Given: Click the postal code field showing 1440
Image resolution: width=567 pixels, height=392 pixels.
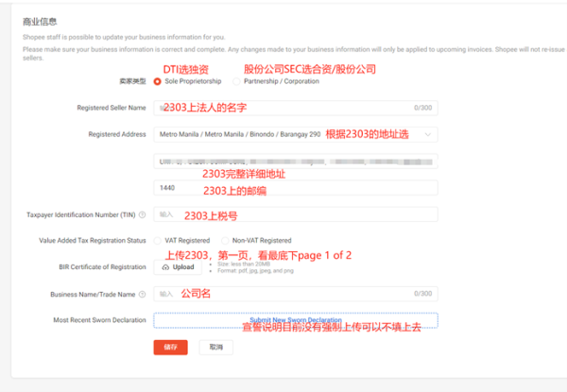Looking at the screenshot, I should tap(295, 188).
